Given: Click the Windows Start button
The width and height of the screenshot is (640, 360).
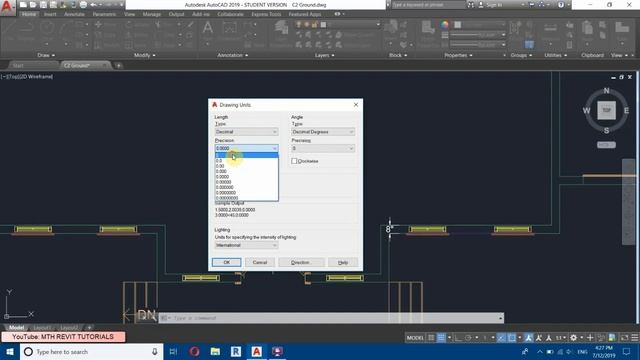Looking at the screenshot, I should coord(10,351).
